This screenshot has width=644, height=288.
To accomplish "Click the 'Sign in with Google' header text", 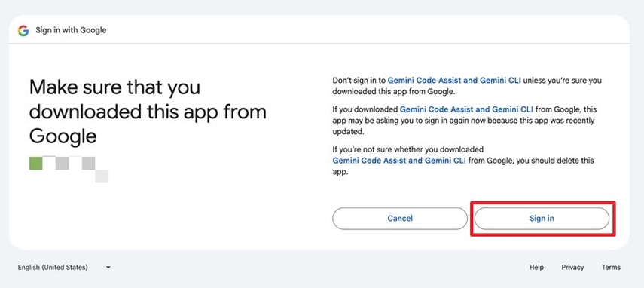I will click(x=71, y=30).
